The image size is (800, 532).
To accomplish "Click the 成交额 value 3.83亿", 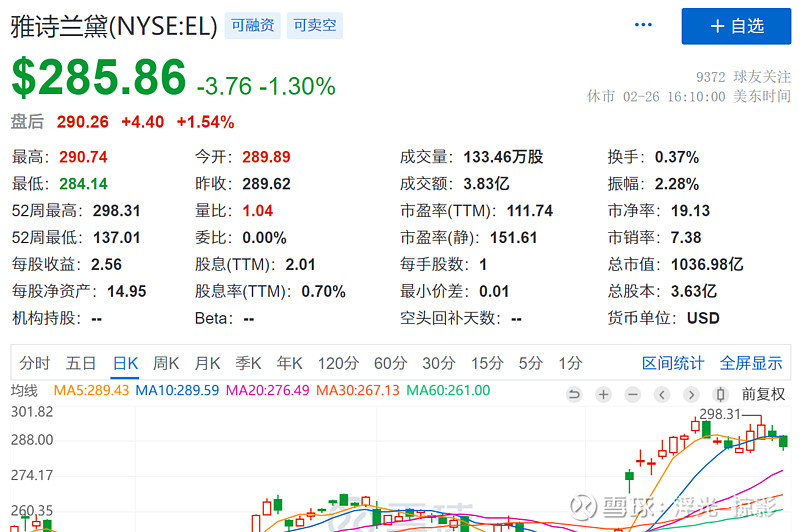I will 486,184.
